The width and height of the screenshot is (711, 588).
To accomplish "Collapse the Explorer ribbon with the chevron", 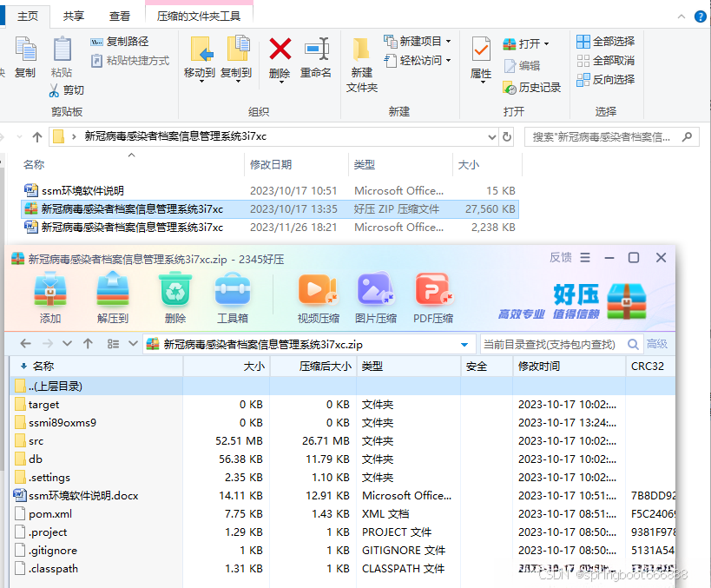I will point(681,17).
